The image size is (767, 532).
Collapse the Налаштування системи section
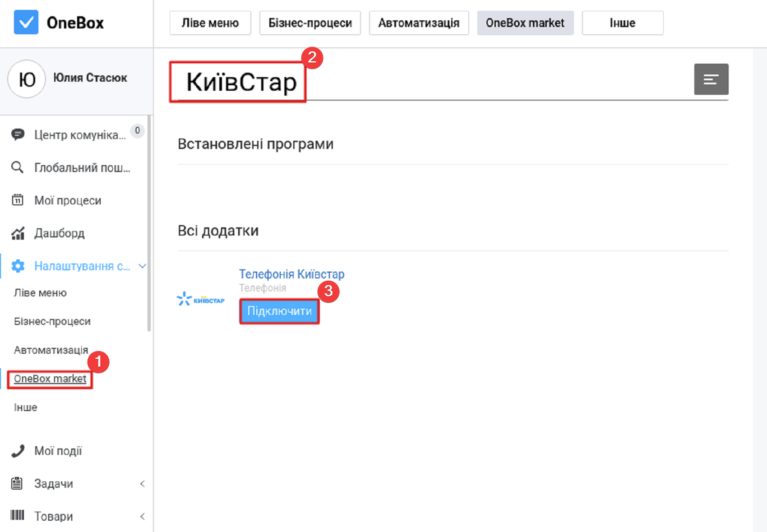143,266
